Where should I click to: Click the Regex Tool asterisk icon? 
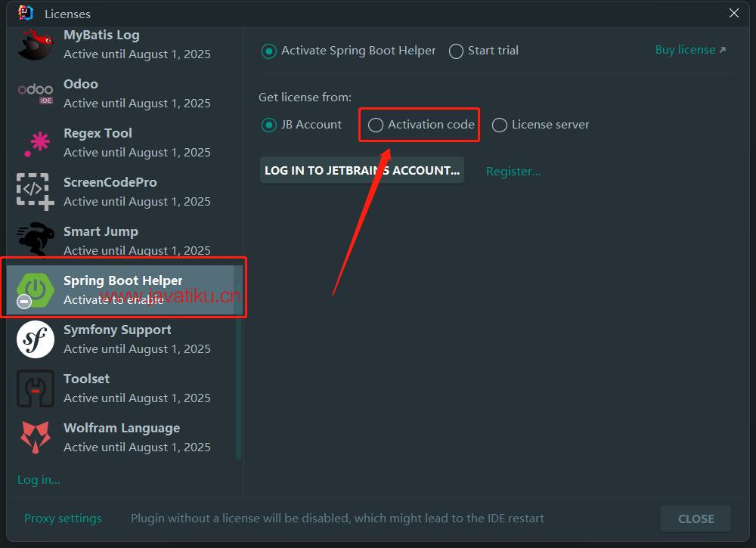tap(37, 144)
